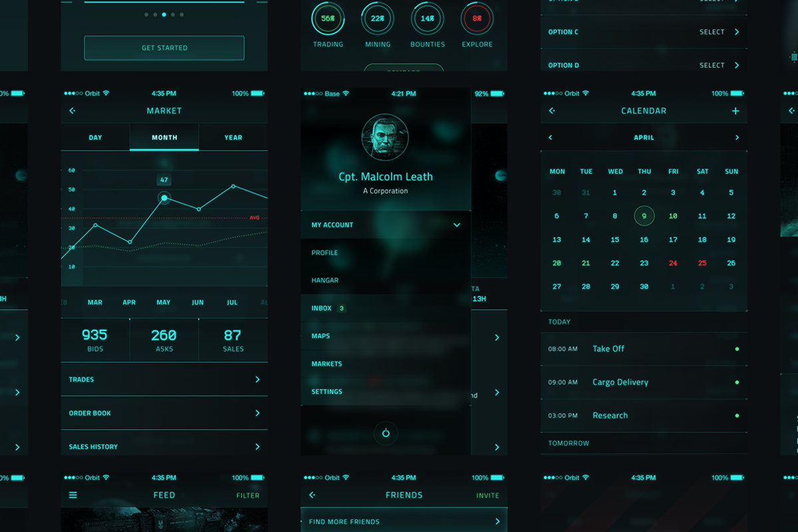Select MAY on chart month axis

[164, 303]
